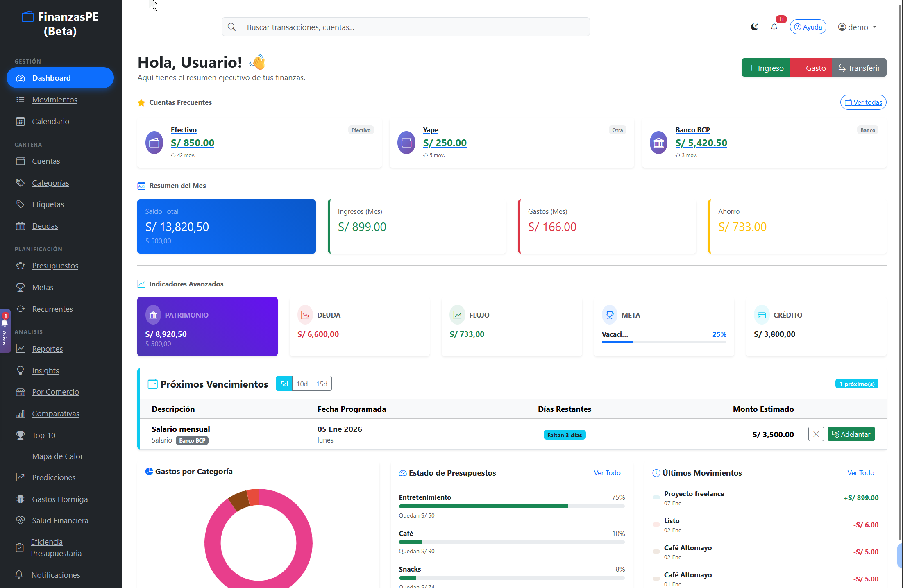The height and width of the screenshot is (588, 903).
Task: Select the 15d range filter
Action: 322,384
